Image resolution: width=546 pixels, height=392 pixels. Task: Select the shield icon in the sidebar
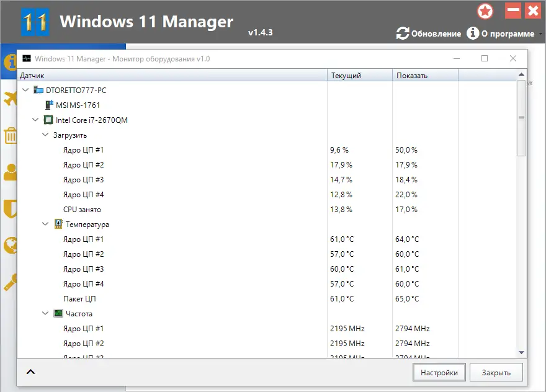9,209
